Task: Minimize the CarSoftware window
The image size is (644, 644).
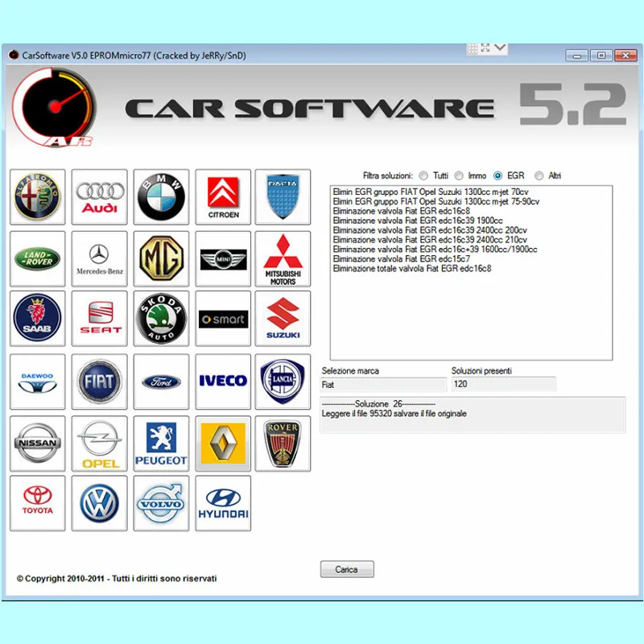Action: coord(577,56)
